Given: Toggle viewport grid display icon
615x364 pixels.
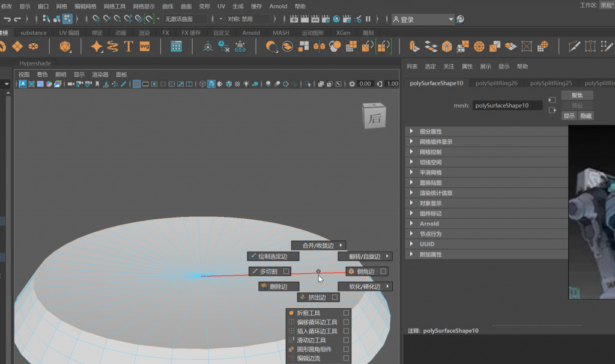Looking at the screenshot, I should tap(136, 83).
